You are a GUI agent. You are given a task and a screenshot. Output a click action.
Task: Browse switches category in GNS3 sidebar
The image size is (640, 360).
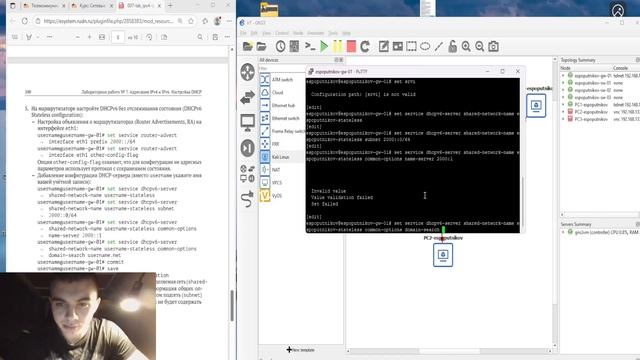pos(248,97)
